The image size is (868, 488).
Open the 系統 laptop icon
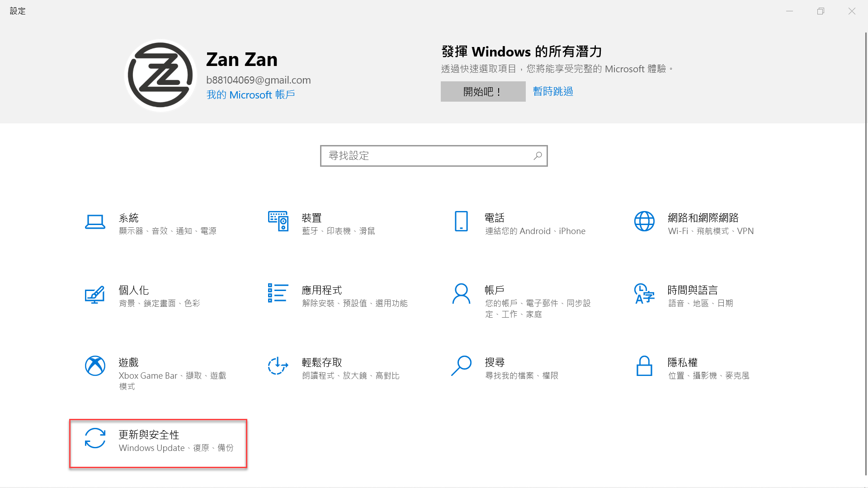click(95, 221)
